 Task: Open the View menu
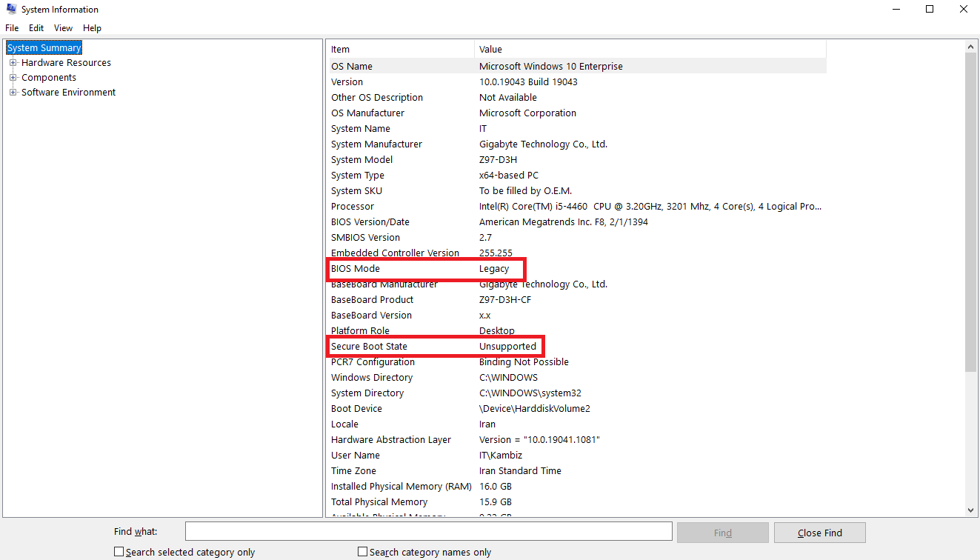pos(64,28)
